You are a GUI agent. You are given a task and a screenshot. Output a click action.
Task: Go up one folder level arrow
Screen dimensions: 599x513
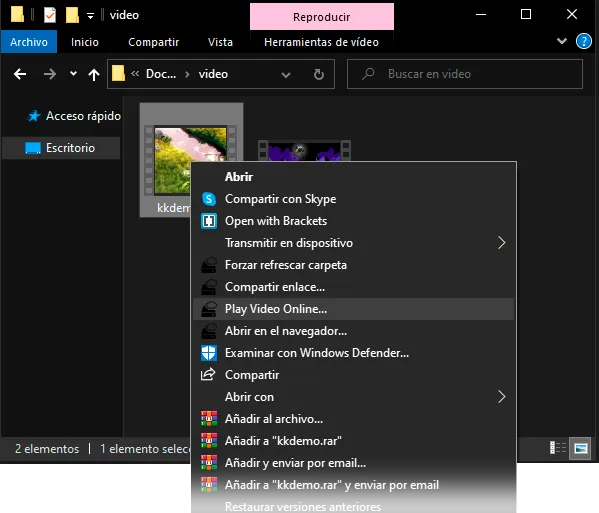click(94, 74)
